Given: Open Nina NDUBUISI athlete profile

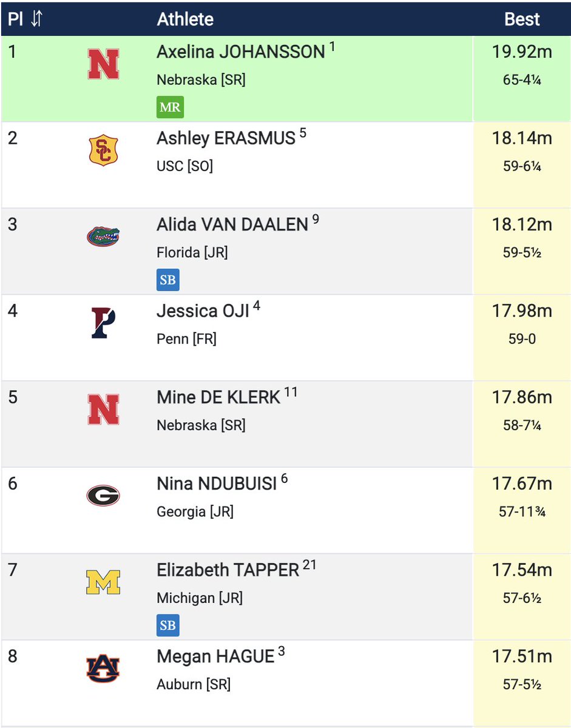Looking at the screenshot, I should (x=217, y=484).
